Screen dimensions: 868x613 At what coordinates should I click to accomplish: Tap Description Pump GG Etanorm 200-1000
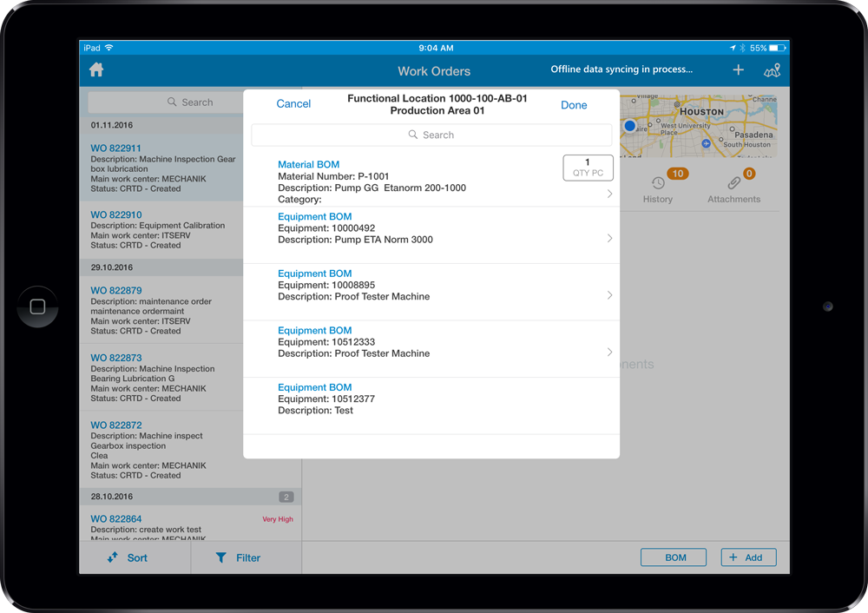point(372,188)
